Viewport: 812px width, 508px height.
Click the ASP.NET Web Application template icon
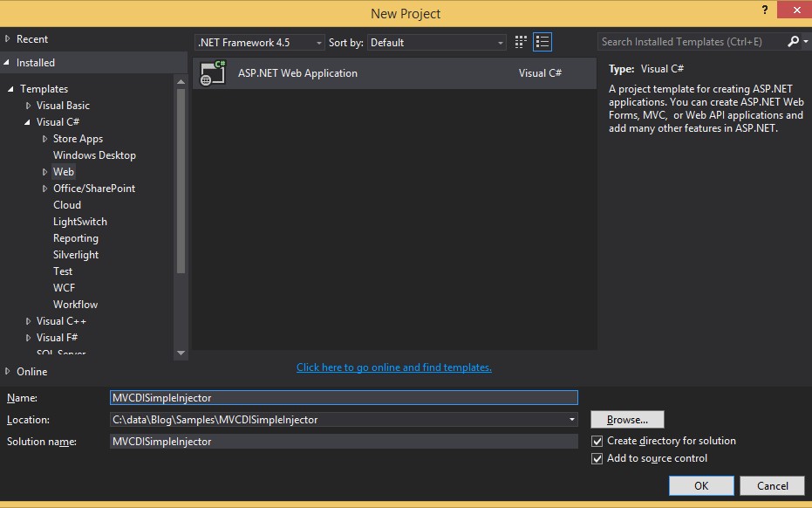point(213,73)
